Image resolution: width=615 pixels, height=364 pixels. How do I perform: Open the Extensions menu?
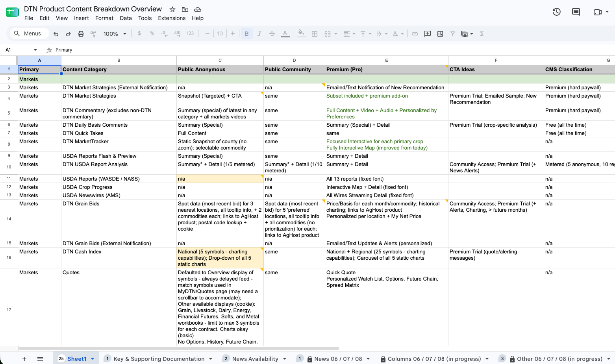[172, 18]
